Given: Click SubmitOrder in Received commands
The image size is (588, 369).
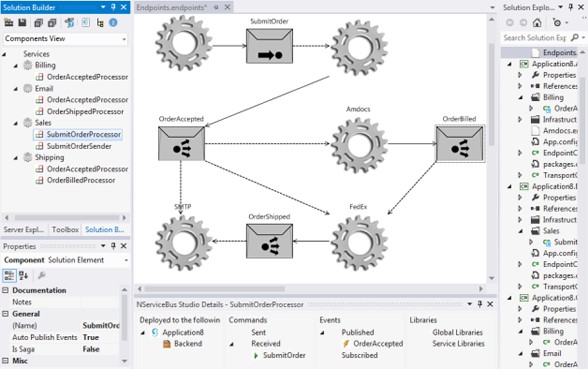Looking at the screenshot, I should [284, 355].
